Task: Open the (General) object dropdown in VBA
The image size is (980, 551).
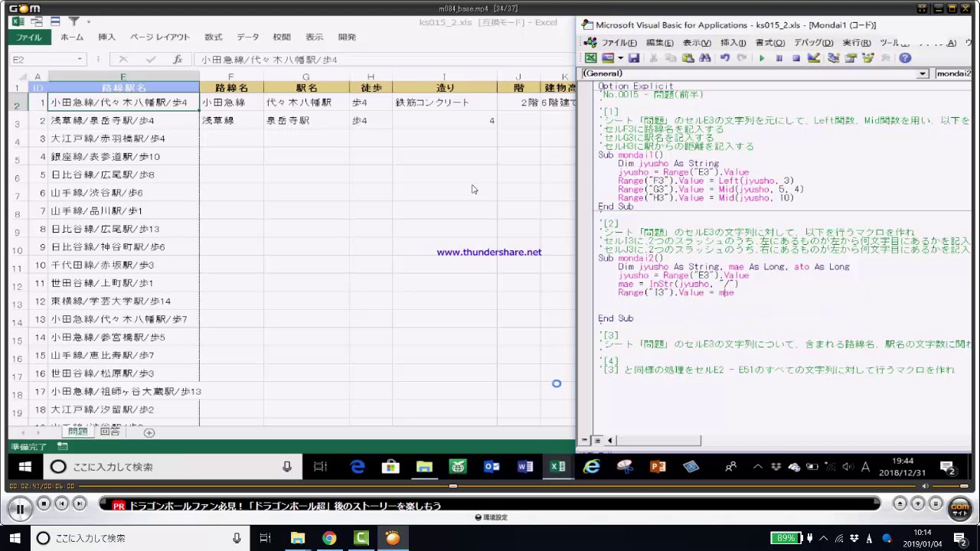Action: click(923, 73)
